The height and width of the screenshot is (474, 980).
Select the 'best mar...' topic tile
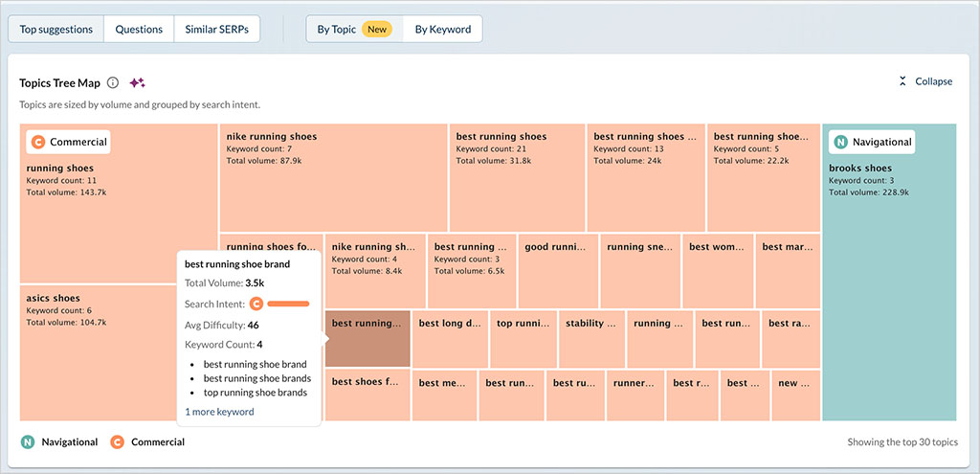[788, 271]
